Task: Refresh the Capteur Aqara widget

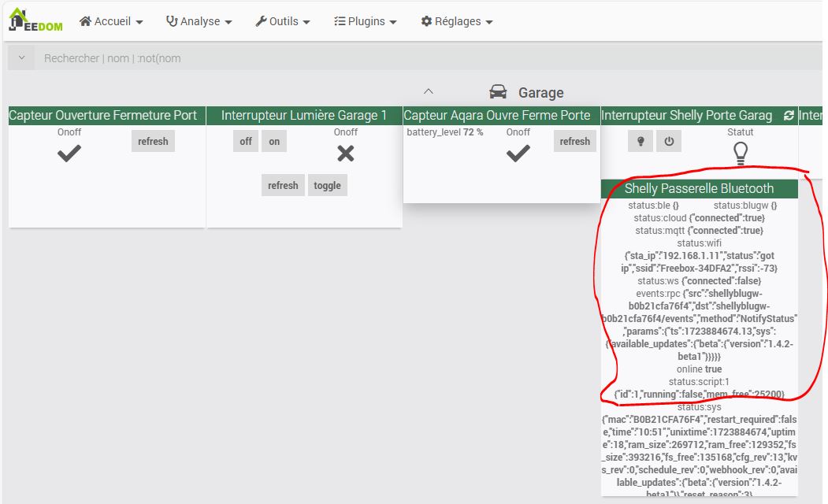Action: point(574,142)
